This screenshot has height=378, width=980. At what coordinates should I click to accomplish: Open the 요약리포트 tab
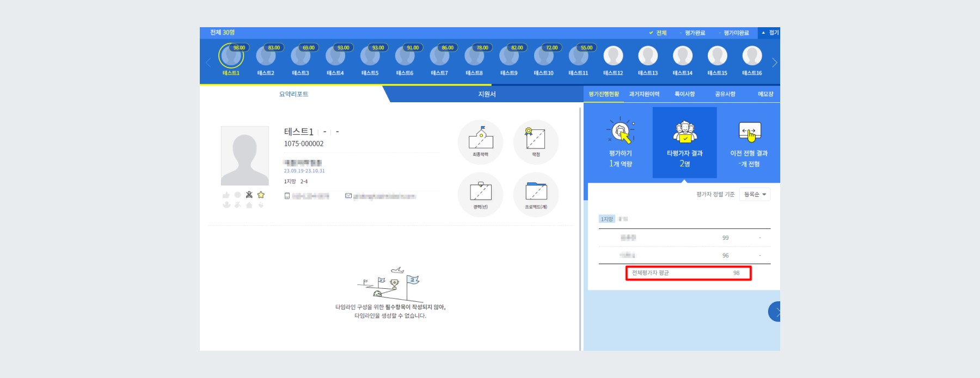[x=294, y=94]
